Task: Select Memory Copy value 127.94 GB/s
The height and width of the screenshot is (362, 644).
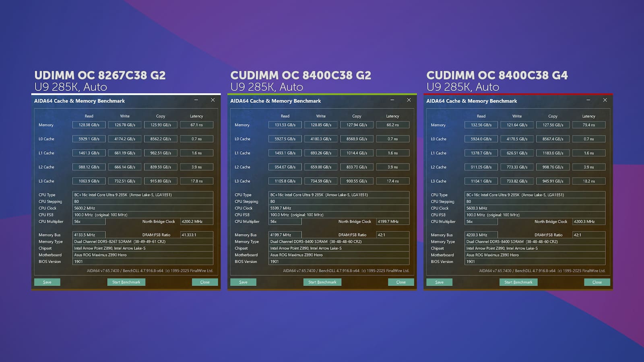Action: pyautogui.click(x=357, y=125)
